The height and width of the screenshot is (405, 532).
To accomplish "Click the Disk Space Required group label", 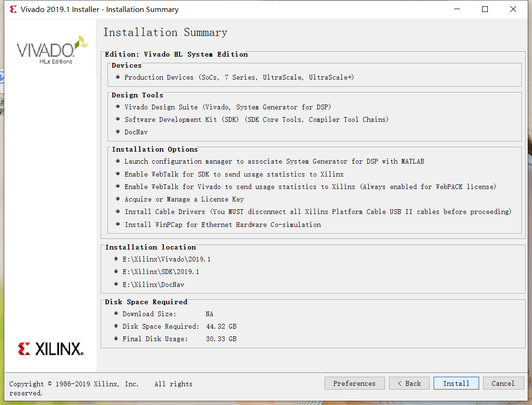I will pos(146,302).
